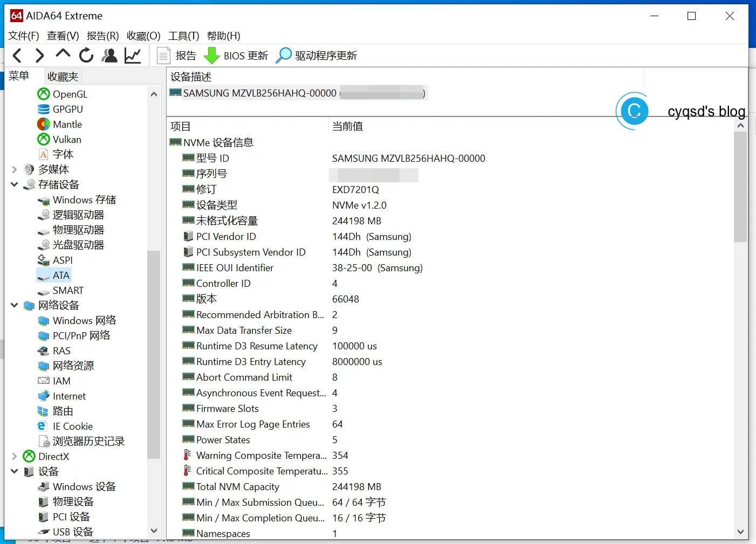Select the GPGPU tree item

pyautogui.click(x=60, y=109)
